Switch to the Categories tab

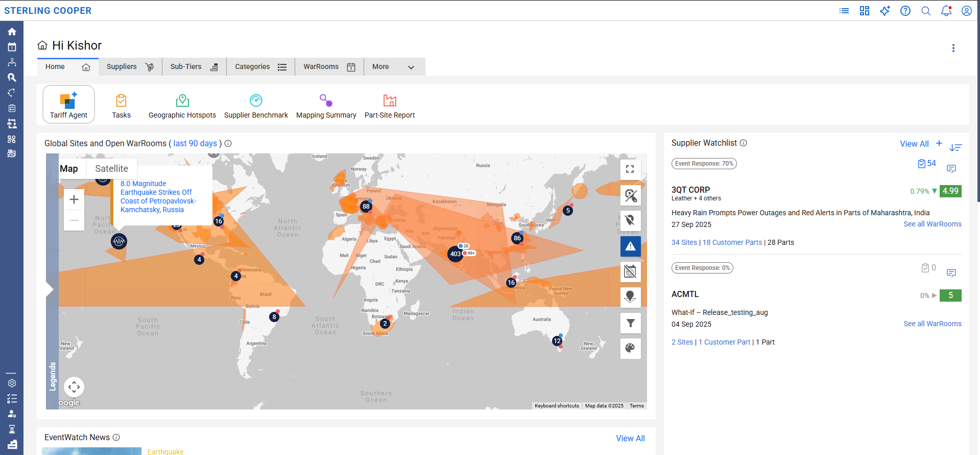tap(260, 67)
